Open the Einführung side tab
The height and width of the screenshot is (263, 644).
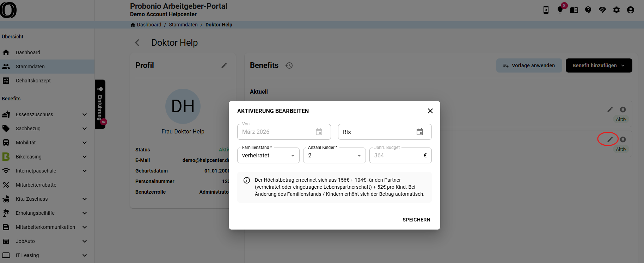click(100, 104)
